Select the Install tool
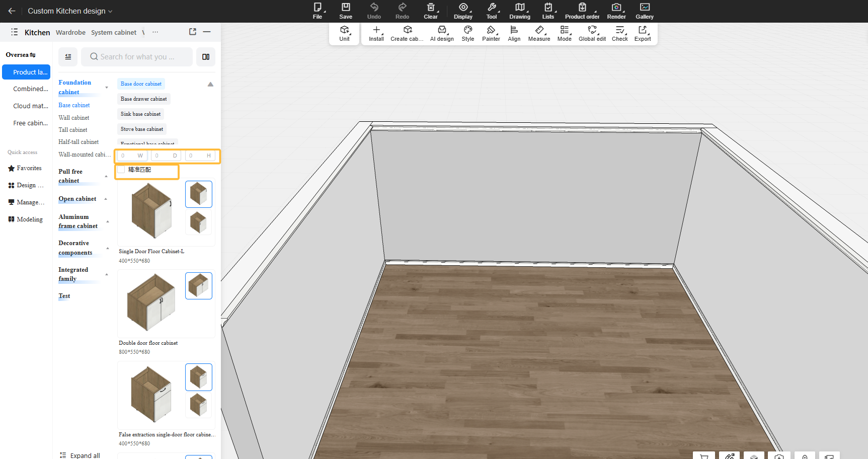Screen dimensions: 868x459 pyautogui.click(x=376, y=33)
